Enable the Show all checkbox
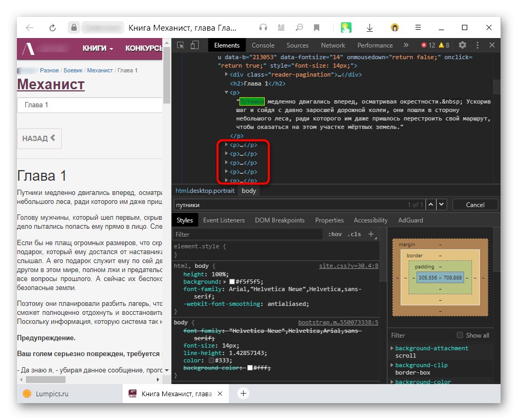 pos(460,335)
